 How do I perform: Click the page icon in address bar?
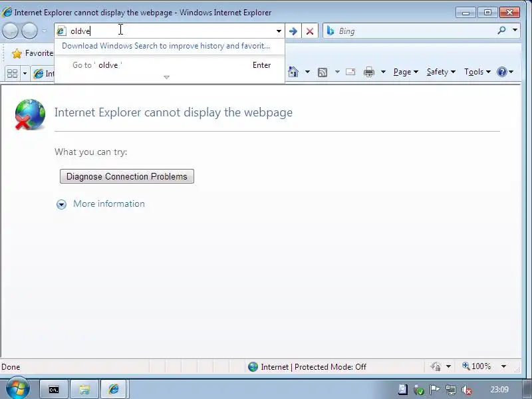61,31
